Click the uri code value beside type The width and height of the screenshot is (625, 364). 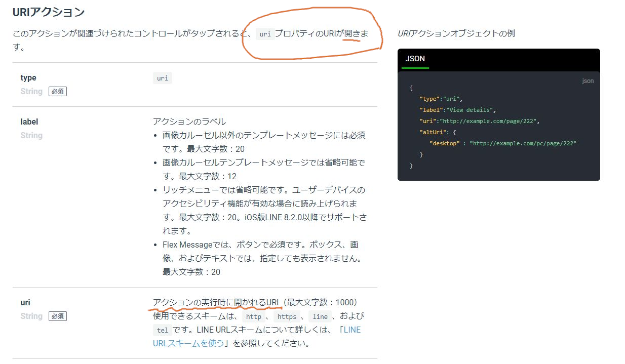pos(163,78)
